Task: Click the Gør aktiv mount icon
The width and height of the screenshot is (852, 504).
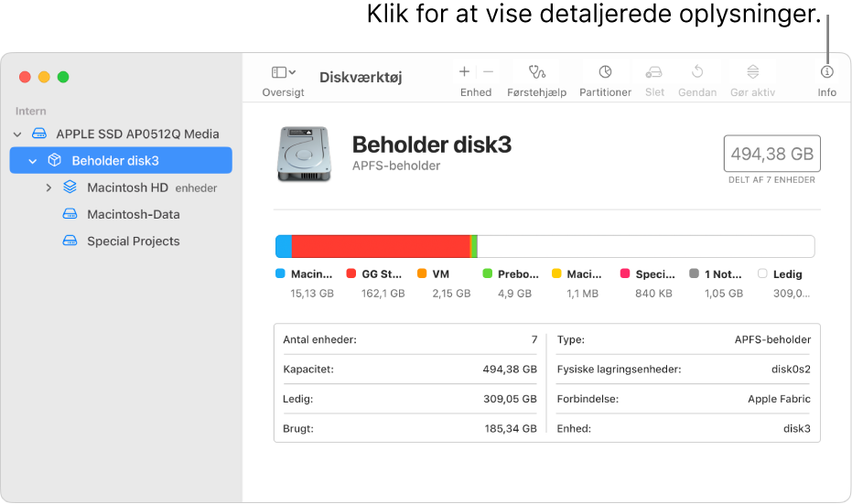Action: pos(752,72)
